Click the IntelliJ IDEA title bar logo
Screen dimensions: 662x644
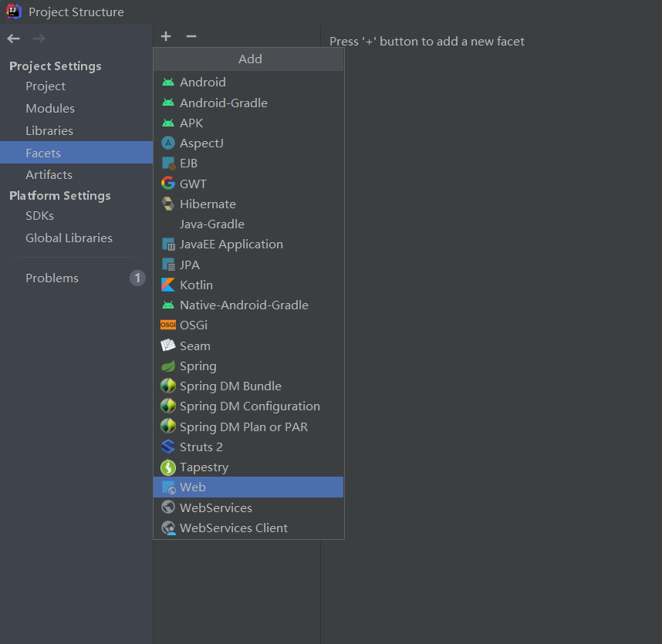[x=14, y=12]
